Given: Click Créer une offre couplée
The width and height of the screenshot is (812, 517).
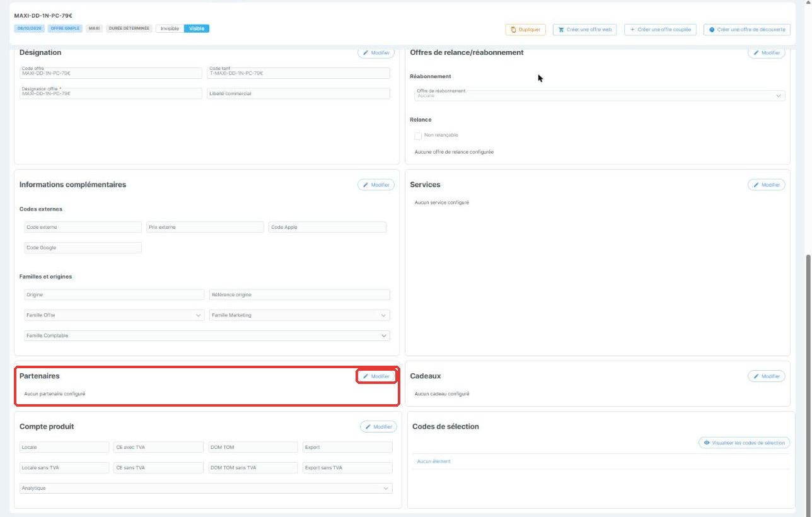Looking at the screenshot, I should (x=660, y=30).
